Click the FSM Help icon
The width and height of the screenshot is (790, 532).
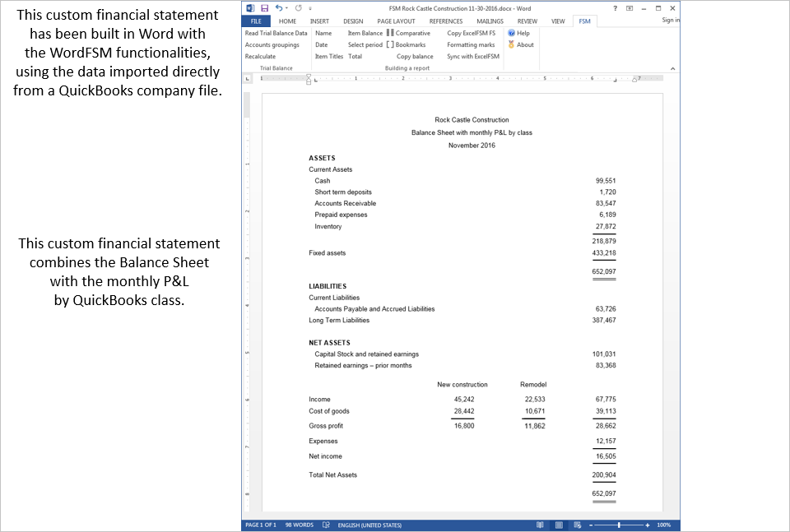[x=511, y=33]
